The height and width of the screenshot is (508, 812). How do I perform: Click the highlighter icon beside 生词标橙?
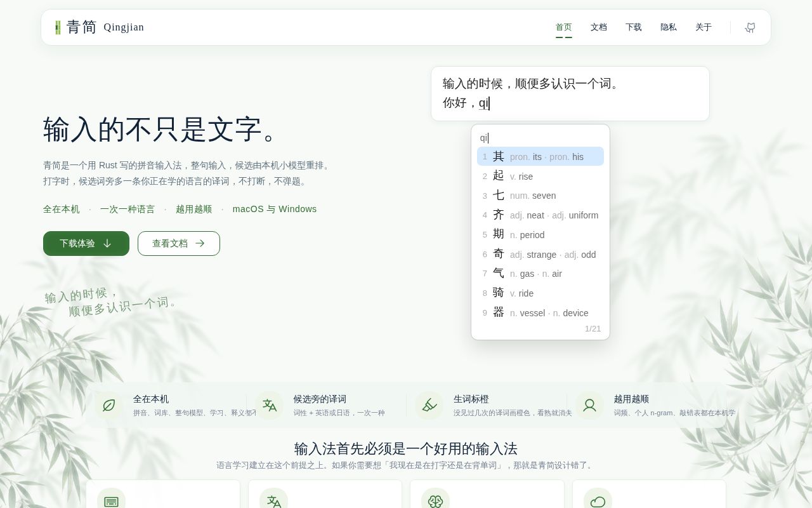[429, 405]
